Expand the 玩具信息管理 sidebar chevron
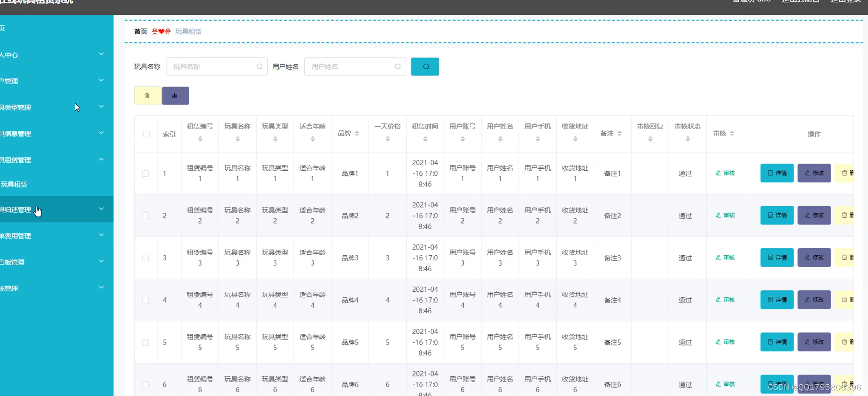 (101, 133)
